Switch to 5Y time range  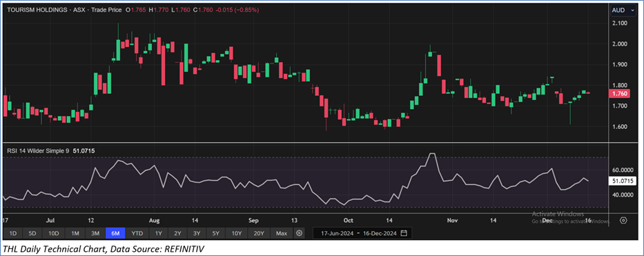216,233
